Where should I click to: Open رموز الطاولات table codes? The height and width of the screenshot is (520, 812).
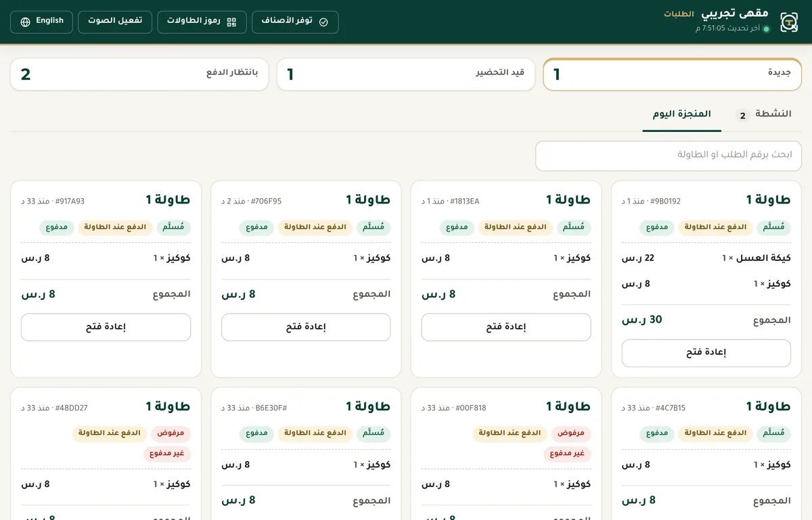[202, 22]
